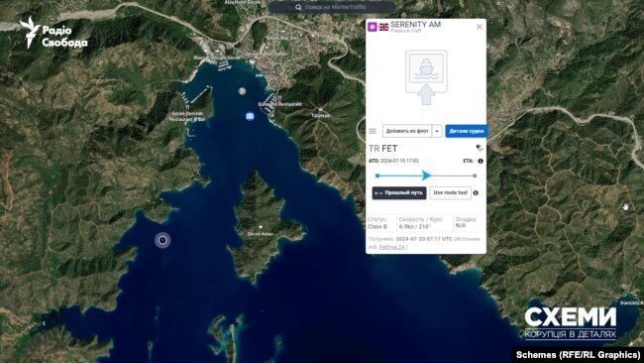Click the speed/course value 6.9kn / 210°
The image size is (644, 363).
pyautogui.click(x=414, y=226)
